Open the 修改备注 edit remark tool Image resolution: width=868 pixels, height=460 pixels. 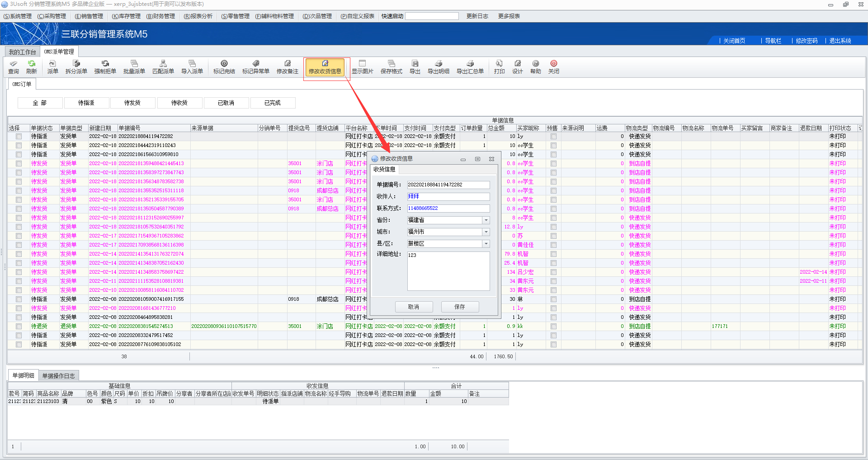point(288,67)
